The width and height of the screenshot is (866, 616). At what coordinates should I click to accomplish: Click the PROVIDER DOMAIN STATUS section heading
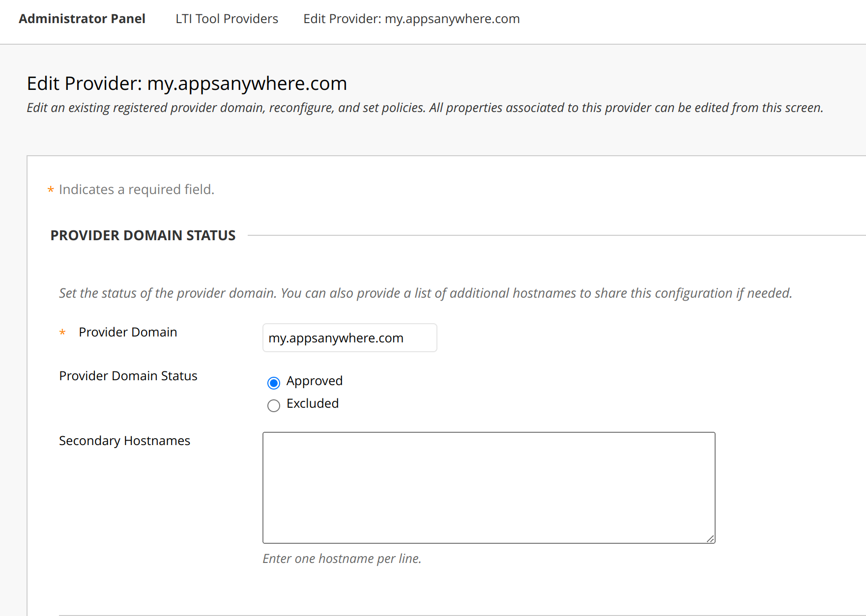tap(143, 235)
